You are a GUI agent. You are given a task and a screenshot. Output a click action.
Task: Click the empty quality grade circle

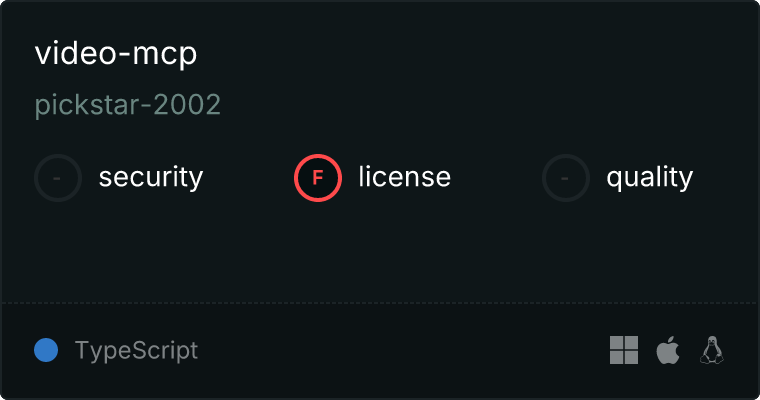coord(566,178)
